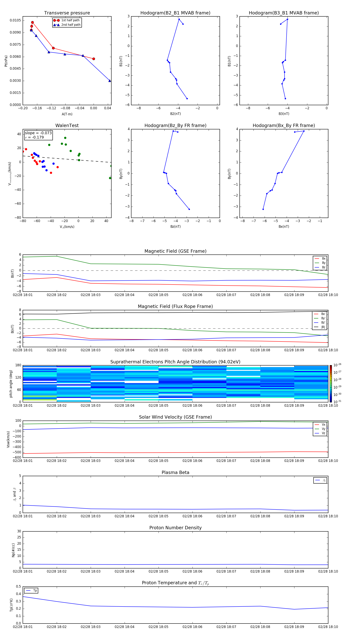This screenshot has width=351, height=644.
Task: Click the 'By' legend entry in GSE magnetic field
Action: tap(320, 263)
